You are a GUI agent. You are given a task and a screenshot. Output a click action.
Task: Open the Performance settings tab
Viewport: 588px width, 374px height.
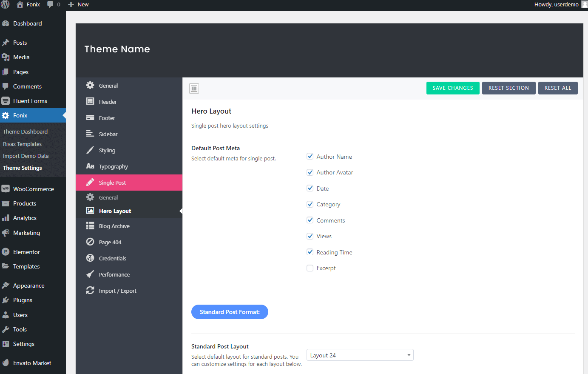(114, 274)
